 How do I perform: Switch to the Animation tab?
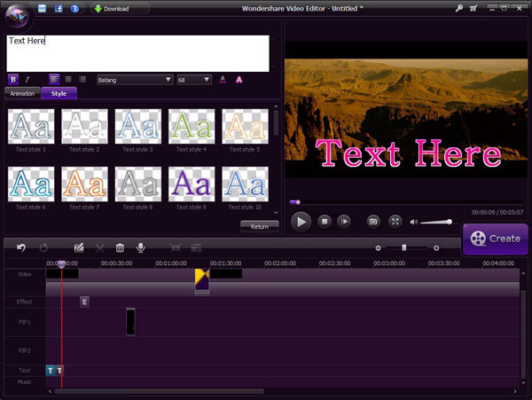point(22,93)
